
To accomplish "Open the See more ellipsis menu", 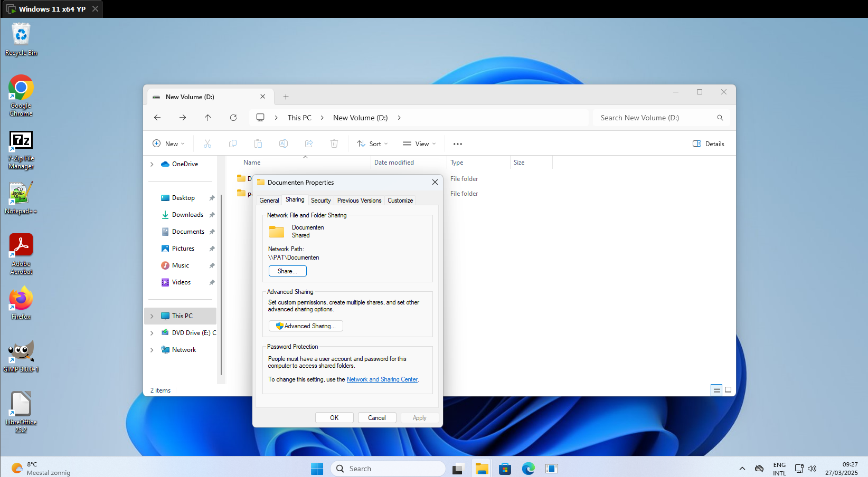I will point(457,144).
